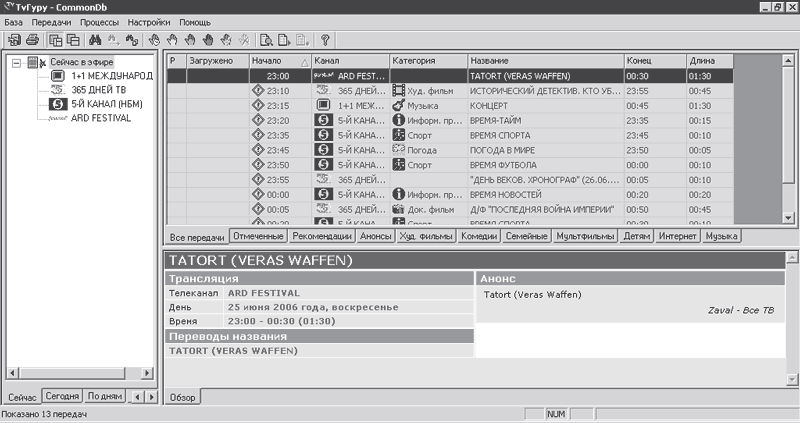Click the question mark help icon

click(x=325, y=41)
